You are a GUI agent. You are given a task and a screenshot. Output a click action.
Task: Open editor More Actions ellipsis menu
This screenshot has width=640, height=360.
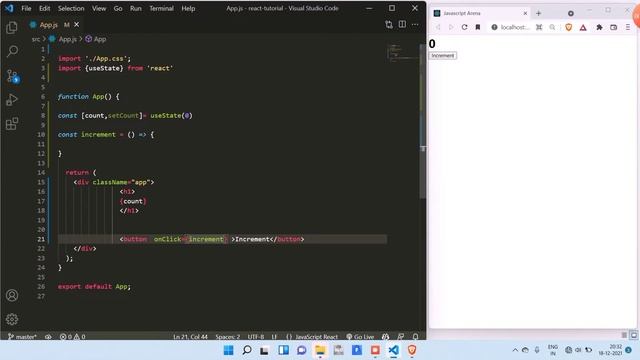click(x=415, y=24)
